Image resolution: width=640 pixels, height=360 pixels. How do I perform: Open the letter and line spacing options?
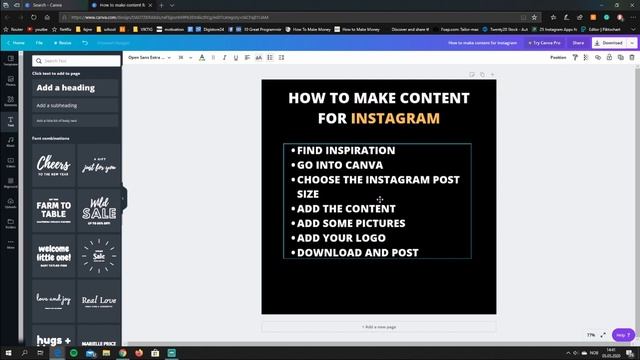click(282, 58)
